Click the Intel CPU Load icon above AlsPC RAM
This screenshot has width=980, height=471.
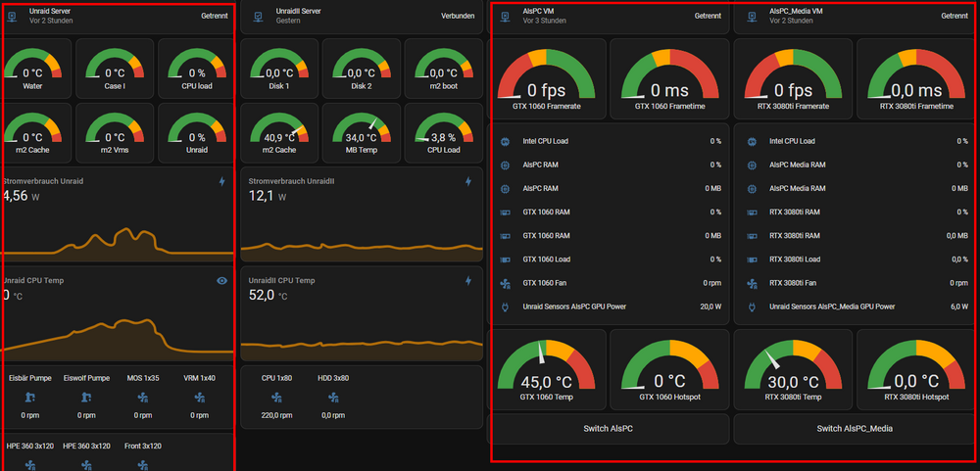point(505,142)
